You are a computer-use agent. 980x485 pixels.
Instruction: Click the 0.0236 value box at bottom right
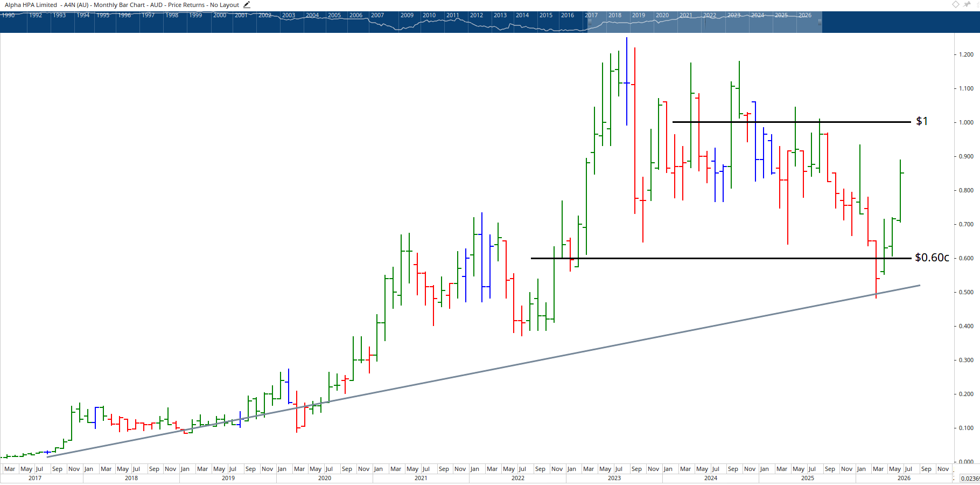tap(970, 479)
